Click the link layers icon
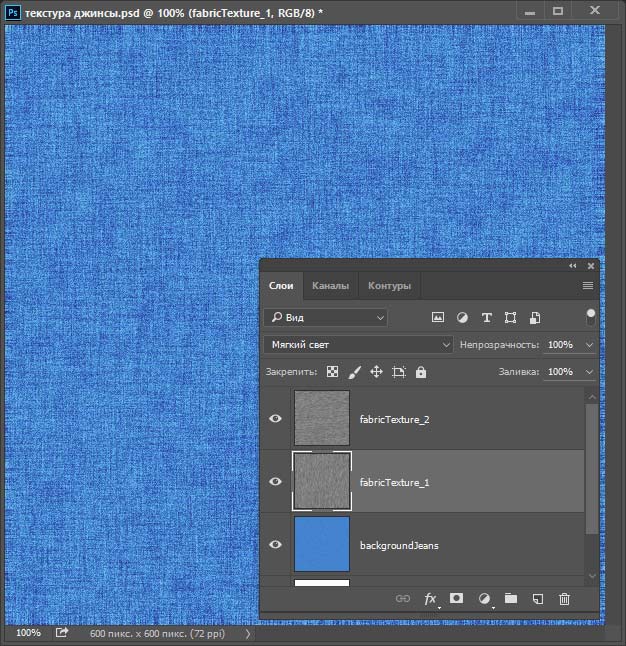Image resolution: width=626 pixels, height=646 pixels. click(x=403, y=598)
